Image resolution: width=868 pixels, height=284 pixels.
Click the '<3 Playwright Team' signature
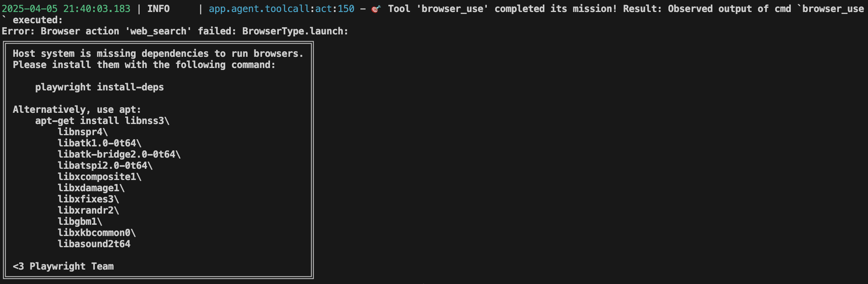pyautogui.click(x=63, y=266)
